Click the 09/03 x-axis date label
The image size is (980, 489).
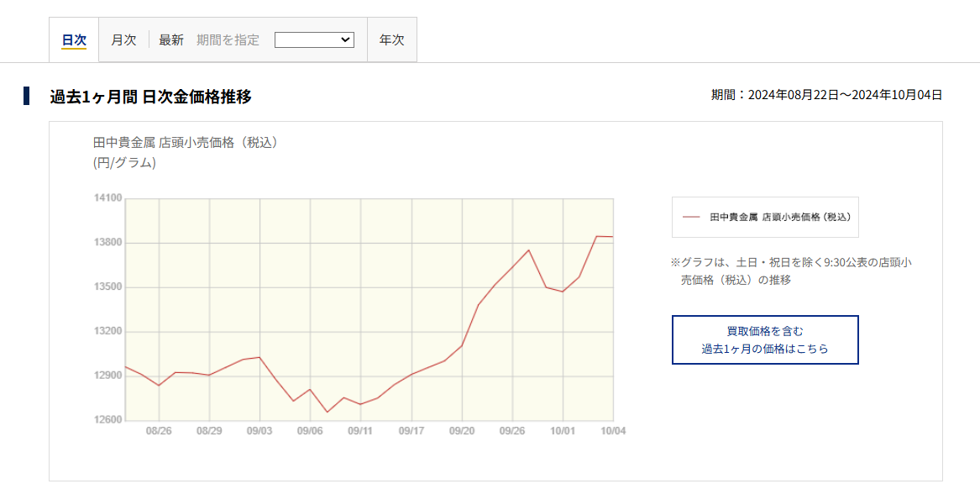click(x=259, y=431)
